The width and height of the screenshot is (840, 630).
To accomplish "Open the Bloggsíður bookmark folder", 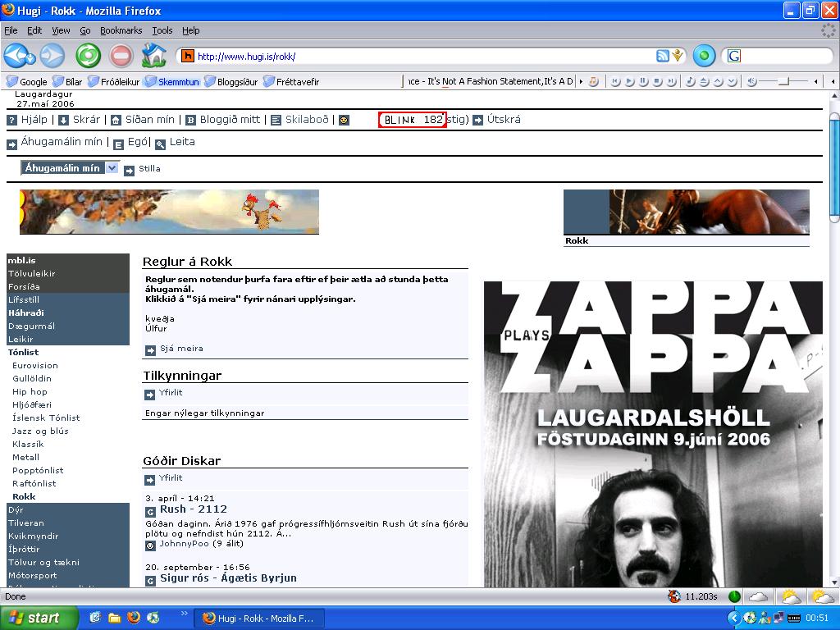I will point(231,81).
